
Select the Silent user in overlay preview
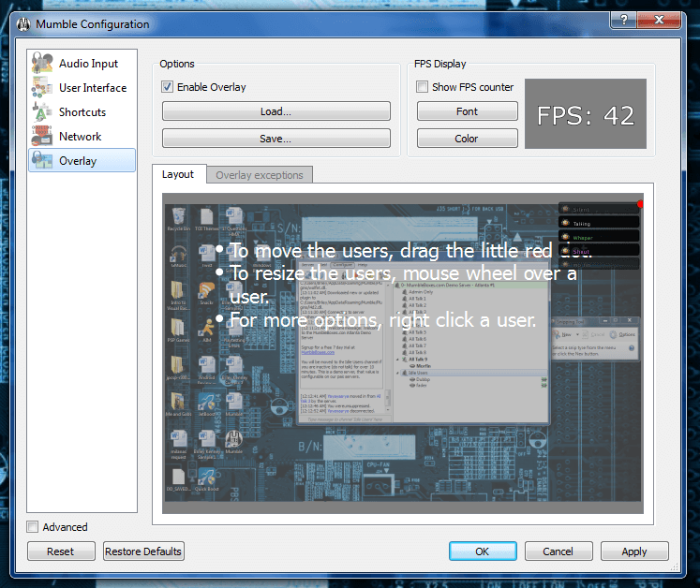[x=599, y=209]
